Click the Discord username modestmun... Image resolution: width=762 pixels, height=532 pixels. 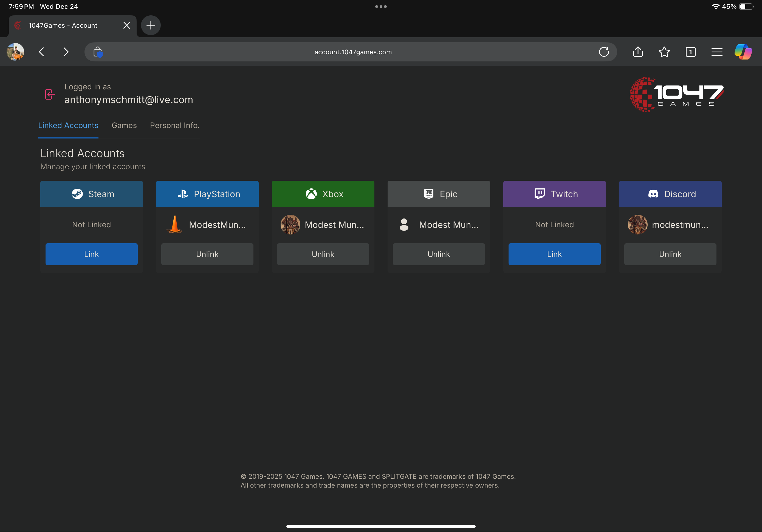coord(680,225)
